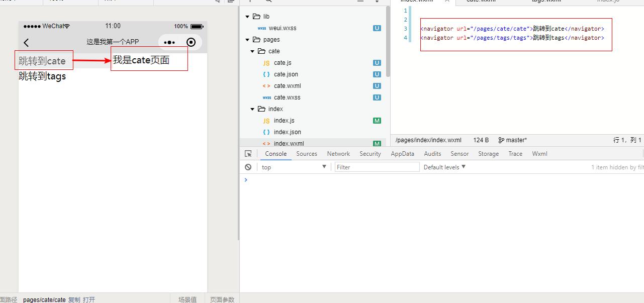This screenshot has width=644, height=303.
Task: Click the master git branch indicator
Action: (512, 140)
